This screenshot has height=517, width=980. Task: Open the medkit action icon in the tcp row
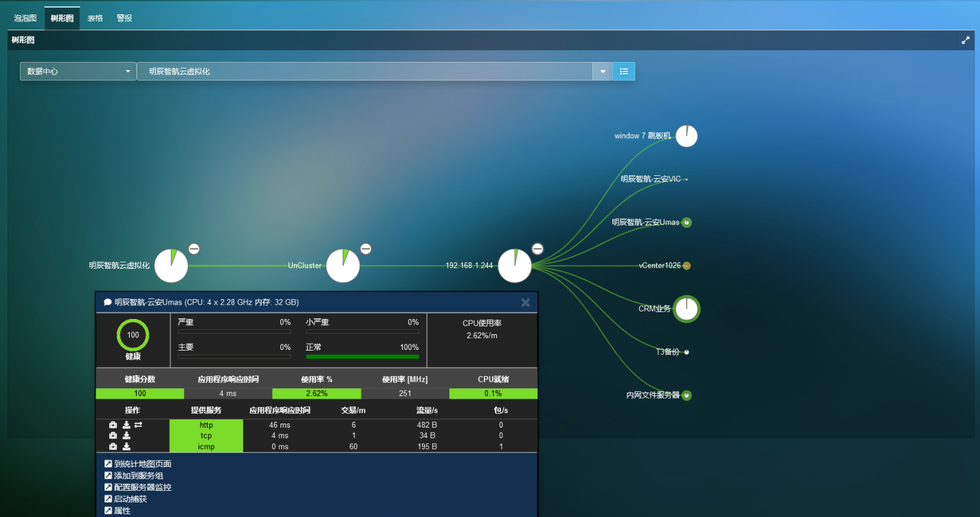pos(113,435)
